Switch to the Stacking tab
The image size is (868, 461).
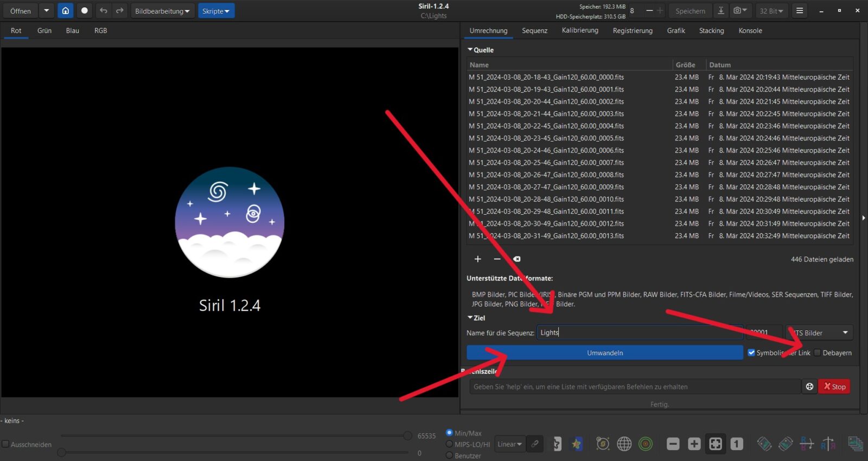[x=711, y=30]
